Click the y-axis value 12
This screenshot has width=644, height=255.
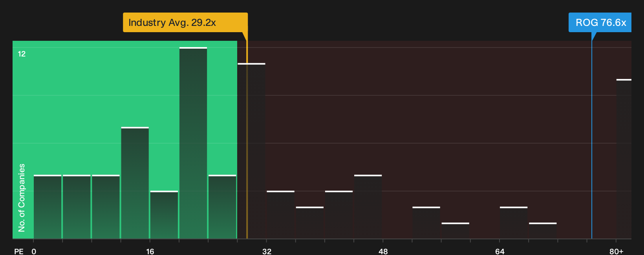tap(22, 54)
